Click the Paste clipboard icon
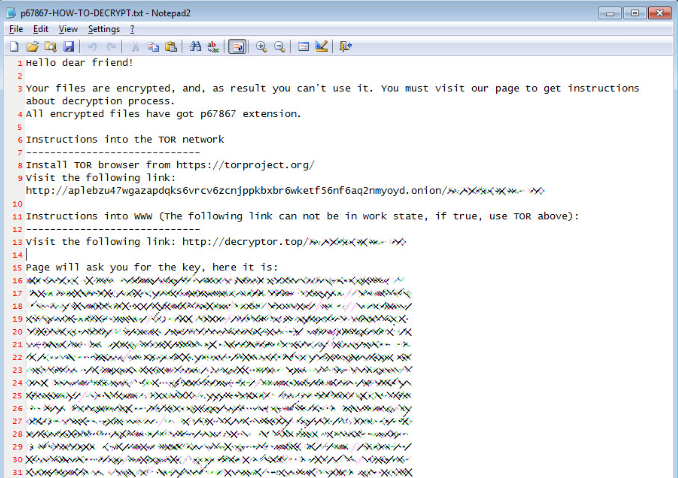The image size is (678, 478). point(171,46)
